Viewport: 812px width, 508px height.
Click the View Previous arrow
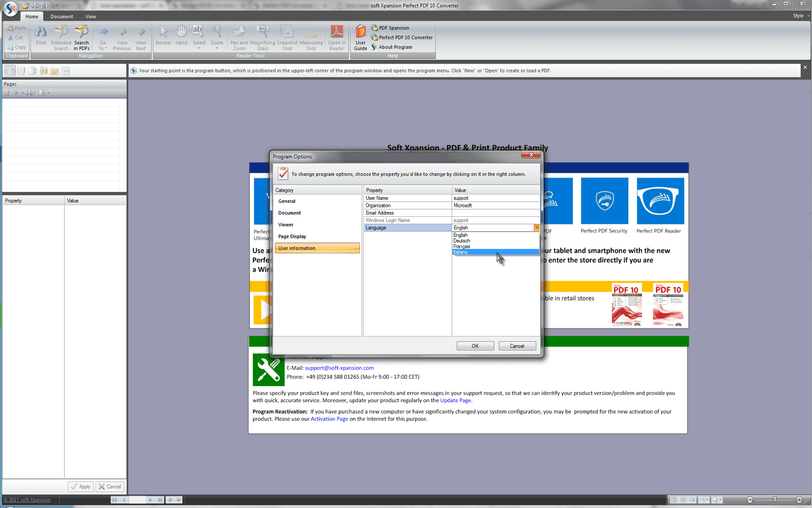pos(122,38)
